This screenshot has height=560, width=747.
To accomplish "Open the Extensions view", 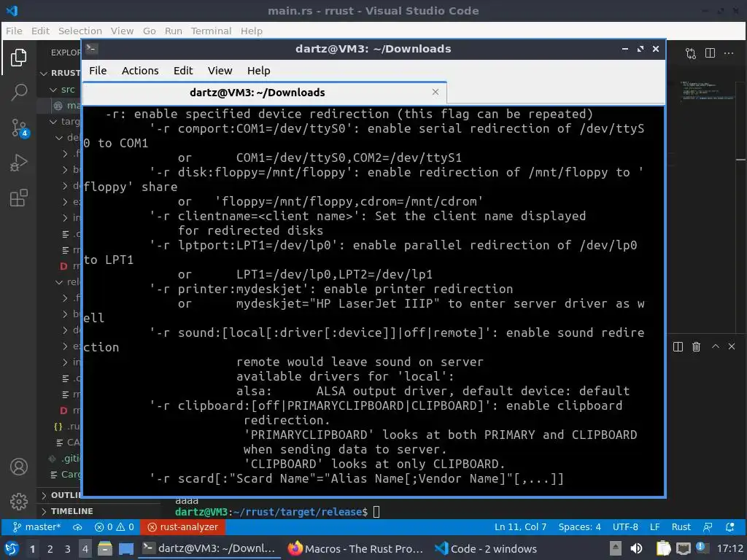I will [x=18, y=198].
